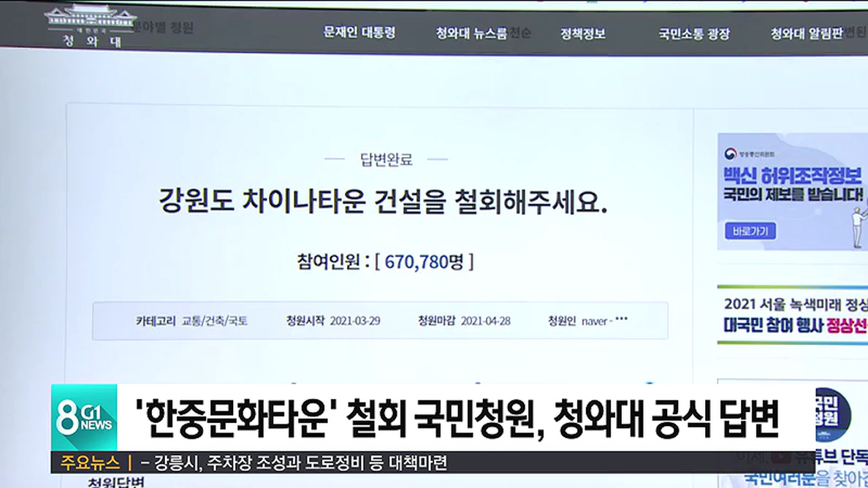Click the 청원마감 date 2021-04-28

pyautogui.click(x=486, y=321)
